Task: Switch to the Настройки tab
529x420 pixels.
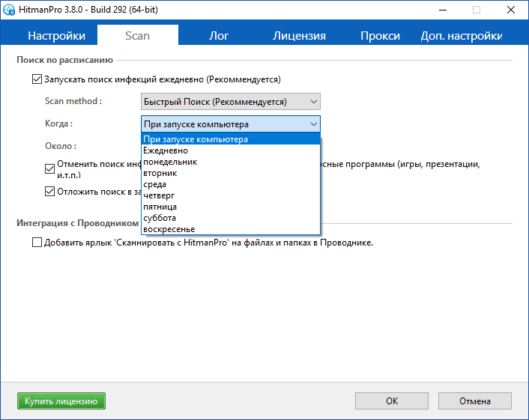Action: [x=56, y=36]
